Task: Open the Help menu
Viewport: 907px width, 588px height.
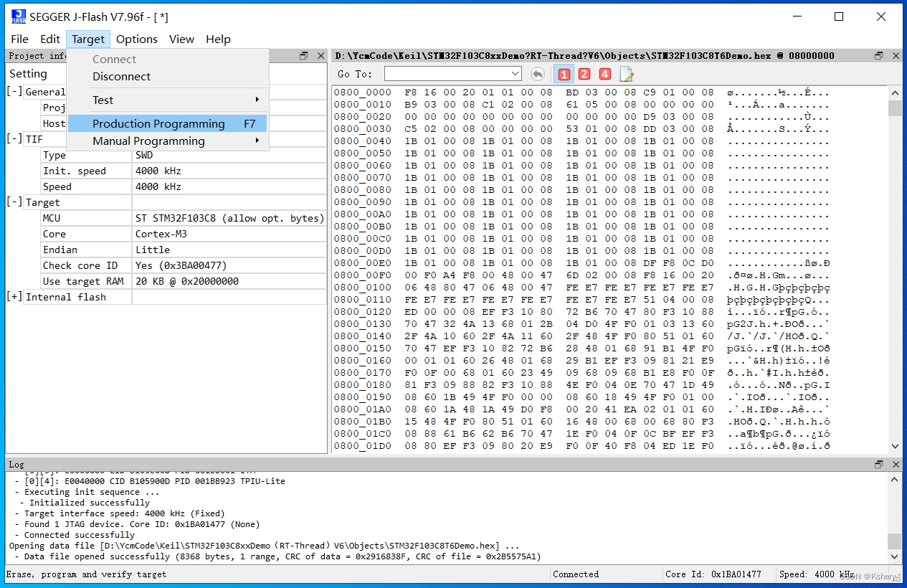Action: (218, 39)
